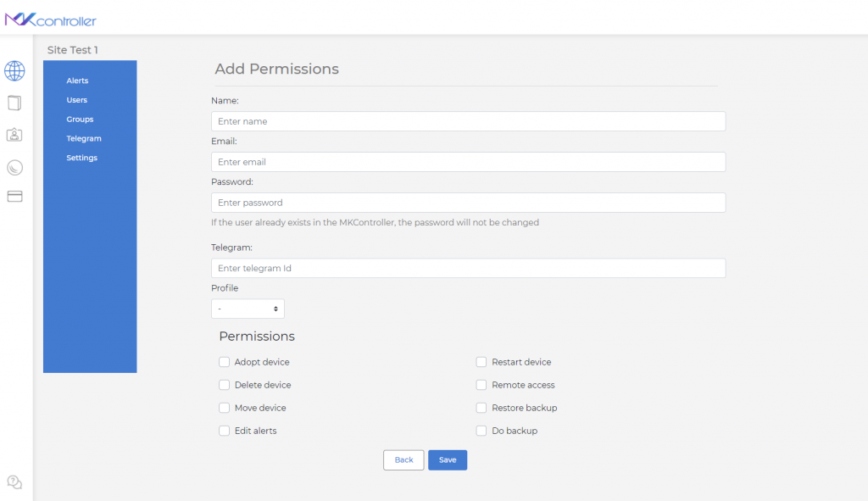Check the Restart device permission
Screen dimensions: 868x501
[x=481, y=362]
